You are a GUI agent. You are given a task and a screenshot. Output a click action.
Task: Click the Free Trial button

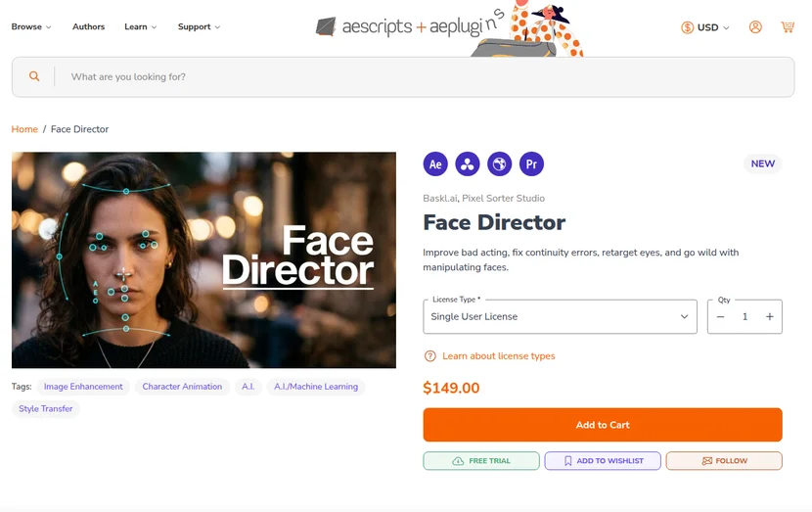481,461
